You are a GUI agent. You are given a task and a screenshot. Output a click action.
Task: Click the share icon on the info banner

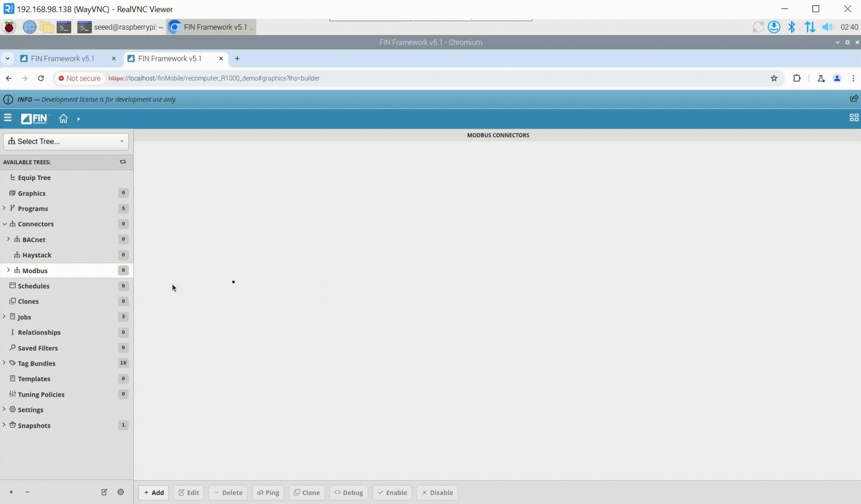(854, 99)
